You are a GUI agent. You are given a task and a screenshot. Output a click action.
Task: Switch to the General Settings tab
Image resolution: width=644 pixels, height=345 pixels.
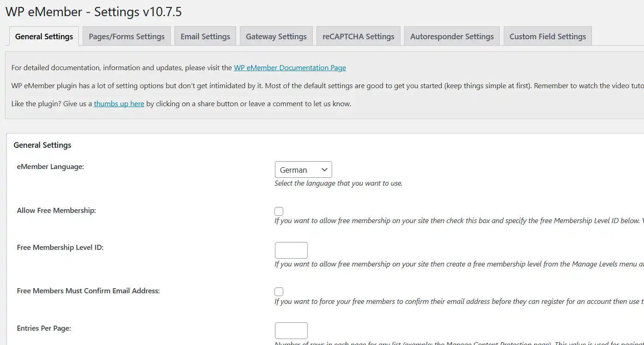pyautogui.click(x=44, y=36)
